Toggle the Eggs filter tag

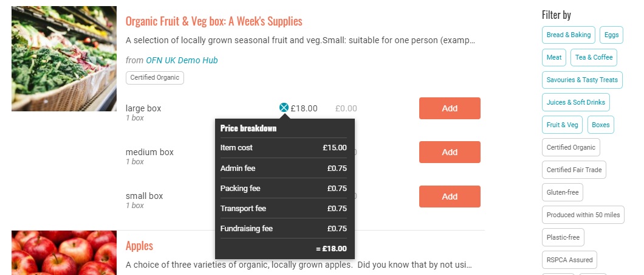pos(611,35)
